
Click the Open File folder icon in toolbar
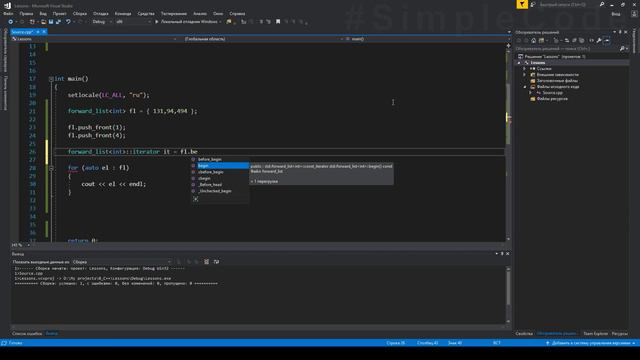point(43,22)
